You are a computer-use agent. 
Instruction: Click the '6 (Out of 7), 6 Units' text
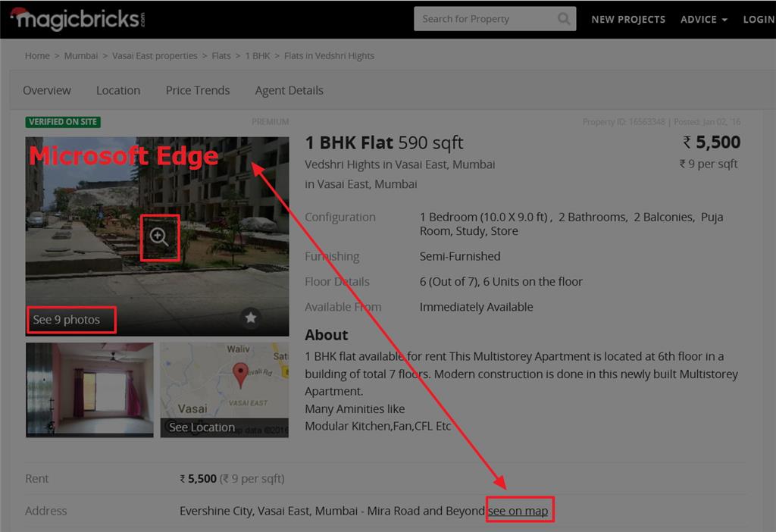pos(501,282)
